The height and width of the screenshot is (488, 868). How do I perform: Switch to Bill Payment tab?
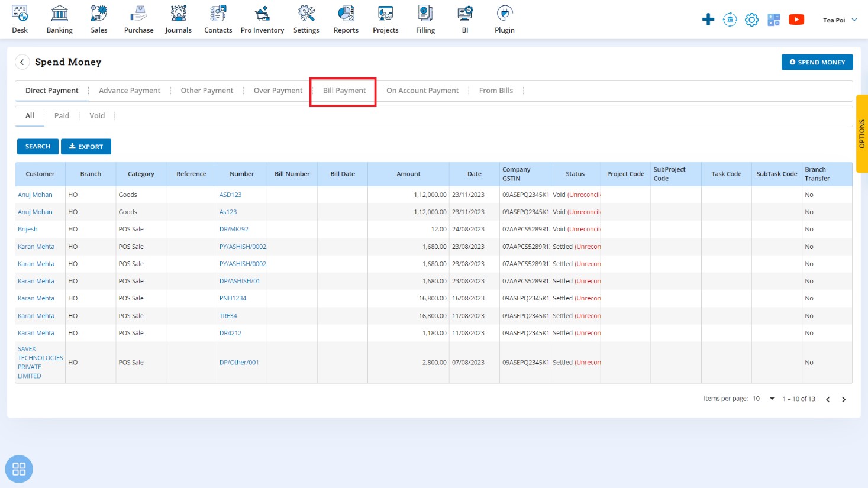(344, 91)
